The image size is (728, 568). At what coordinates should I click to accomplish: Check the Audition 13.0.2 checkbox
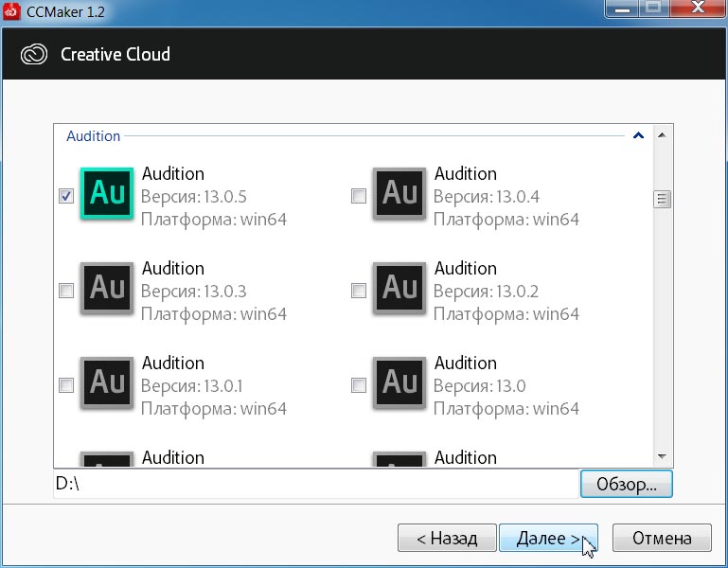(x=359, y=291)
